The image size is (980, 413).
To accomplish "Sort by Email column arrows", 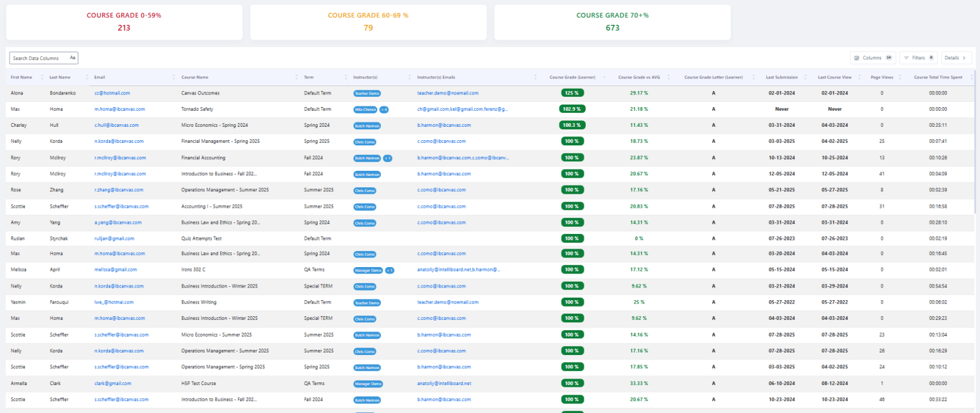I will [174, 77].
